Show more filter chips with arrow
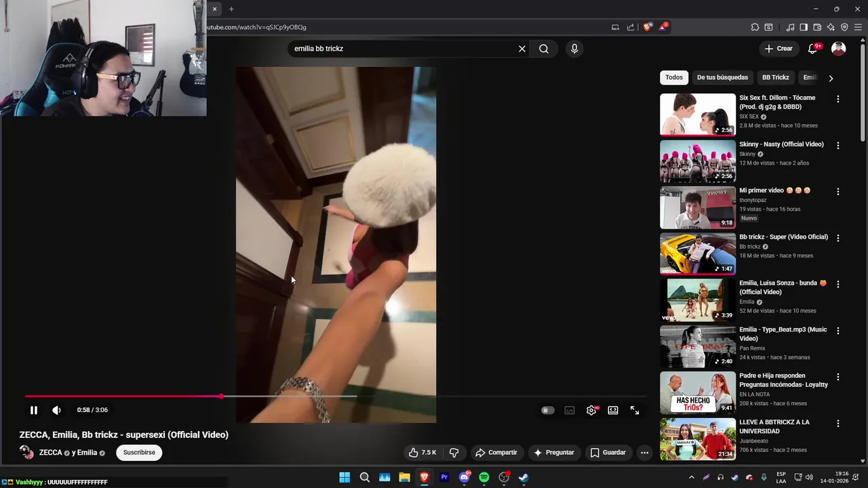The image size is (868, 488). pos(831,78)
